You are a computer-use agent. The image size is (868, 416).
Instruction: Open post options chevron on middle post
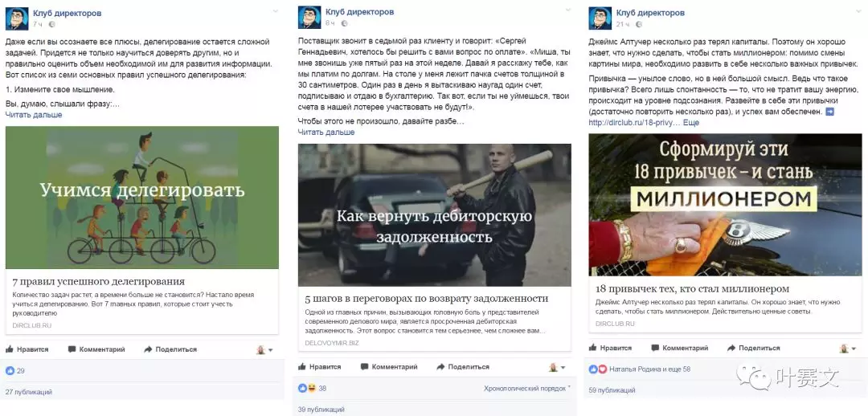coord(567,10)
